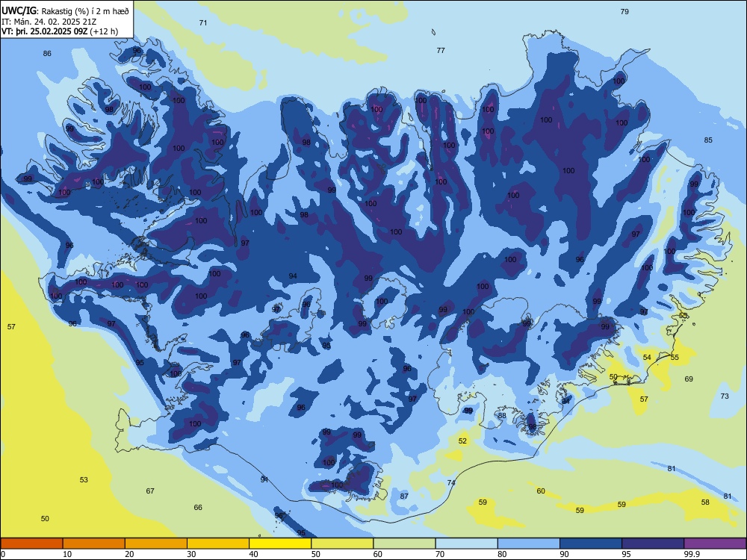Click the legend tick label '30'
Viewport: 747px width, 560px height.
click(x=191, y=554)
